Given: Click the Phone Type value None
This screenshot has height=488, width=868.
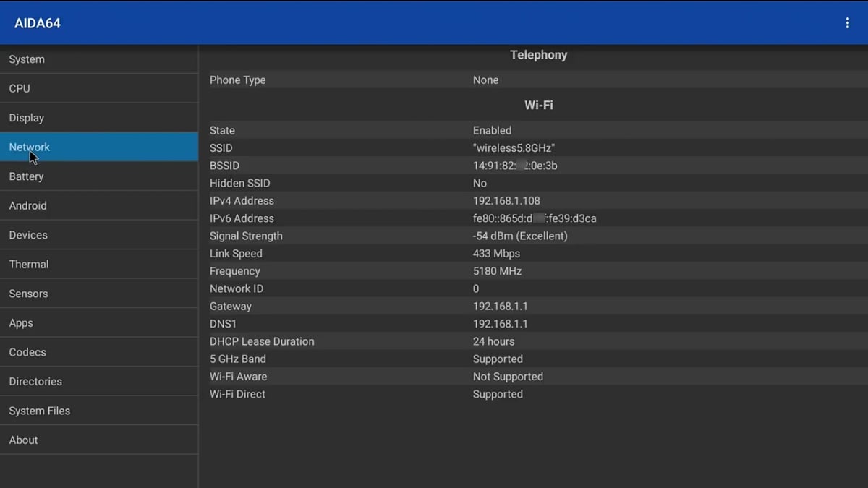Looking at the screenshot, I should click(485, 80).
